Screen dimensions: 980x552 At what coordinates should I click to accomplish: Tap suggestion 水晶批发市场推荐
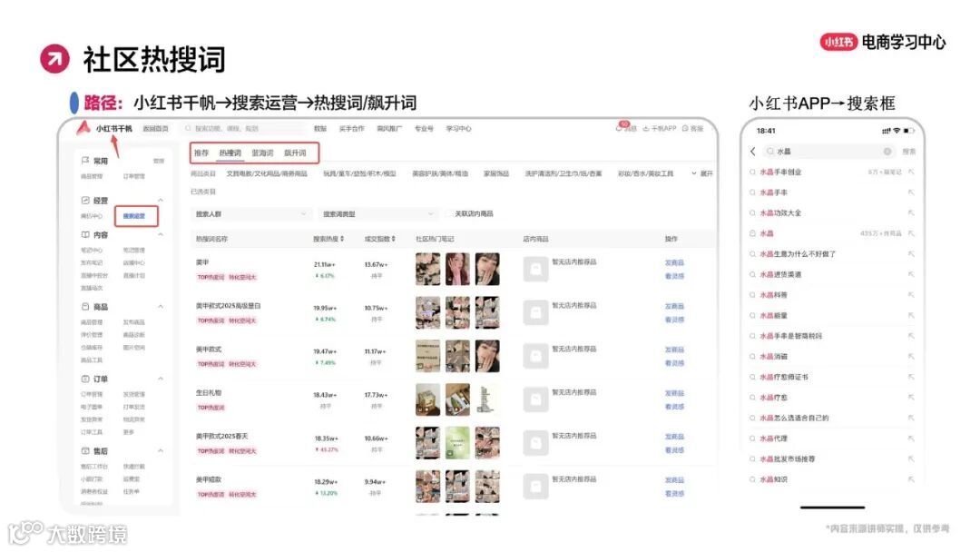pos(787,458)
